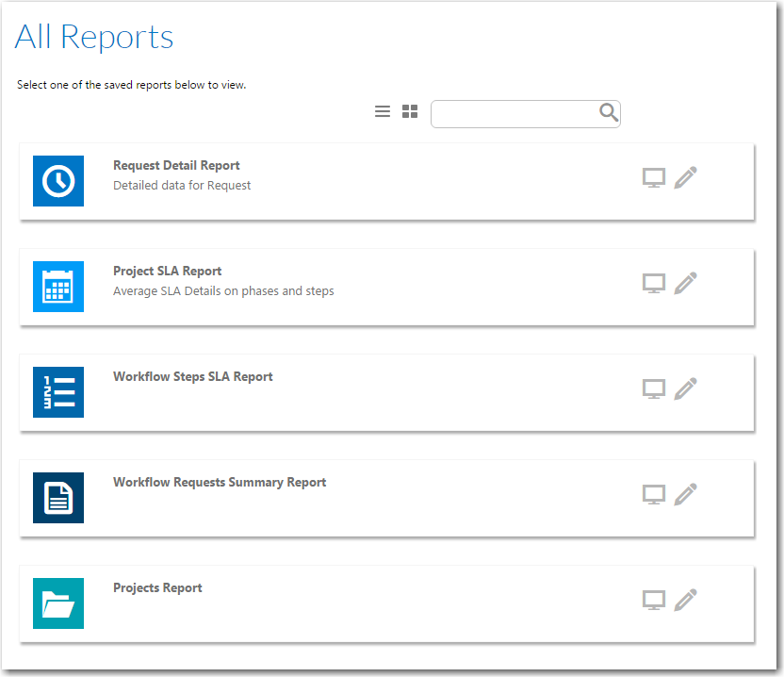Viewport: 784px width, 677px height.
Task: Switch to list view icon
Action: tap(383, 111)
